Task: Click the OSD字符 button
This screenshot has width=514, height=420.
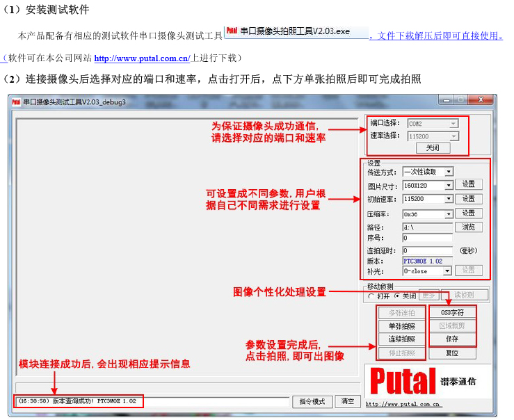Action: (x=452, y=312)
